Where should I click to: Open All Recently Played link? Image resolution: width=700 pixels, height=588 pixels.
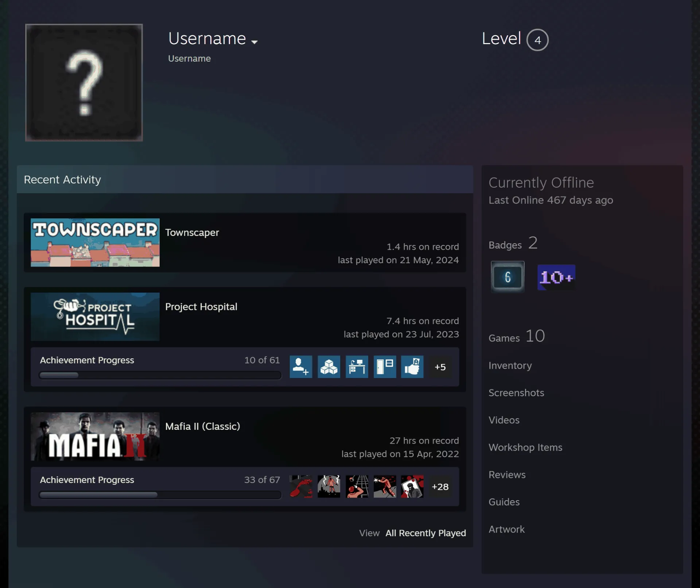pos(426,533)
